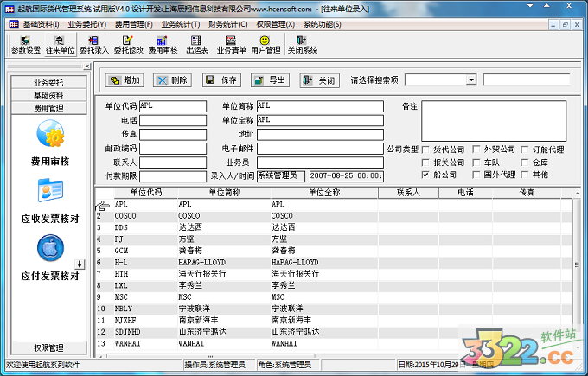588x376 pixels.
Task: Enable the 货代公司 company type checkbox
Action: [x=425, y=150]
